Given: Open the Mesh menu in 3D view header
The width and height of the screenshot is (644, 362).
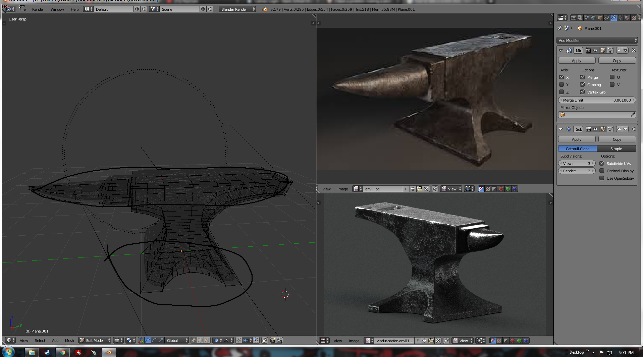Looking at the screenshot, I should (69, 340).
